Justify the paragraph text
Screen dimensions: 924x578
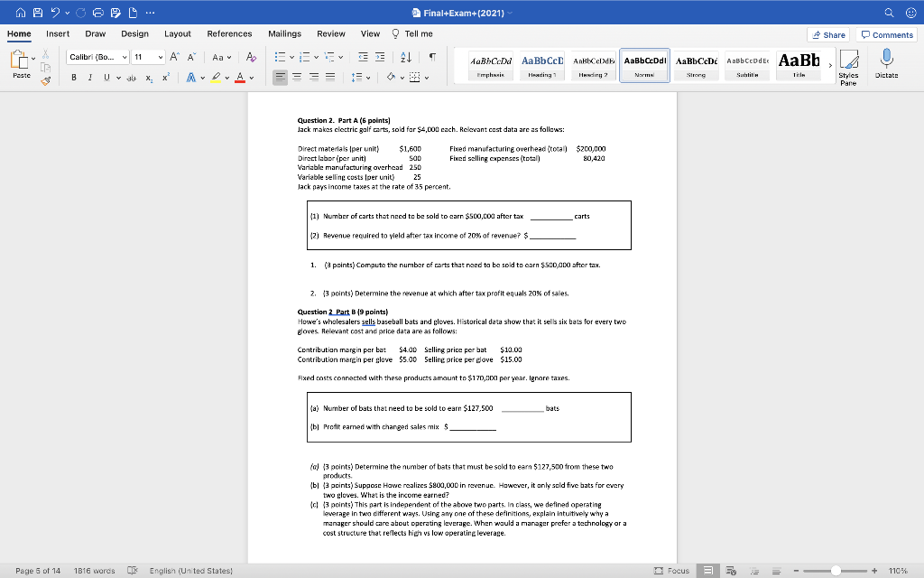click(x=330, y=78)
